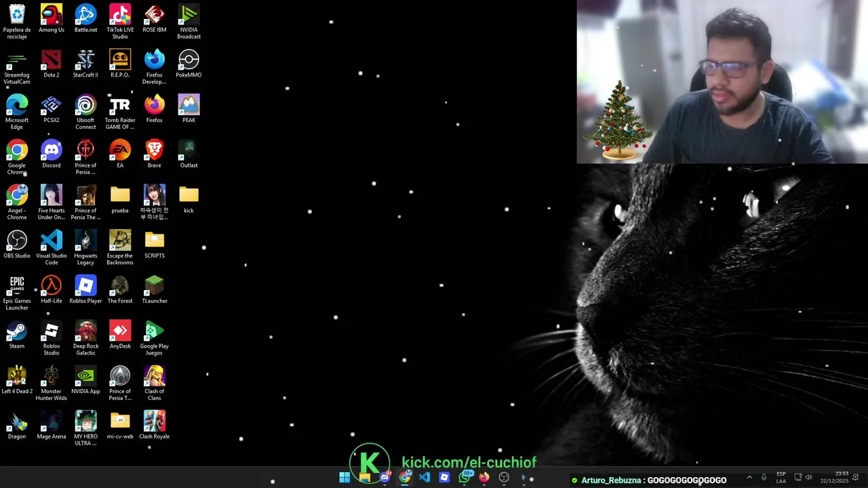This screenshot has width=868, height=488.
Task: Open the Brave browser desktop icon
Action: coord(155,155)
